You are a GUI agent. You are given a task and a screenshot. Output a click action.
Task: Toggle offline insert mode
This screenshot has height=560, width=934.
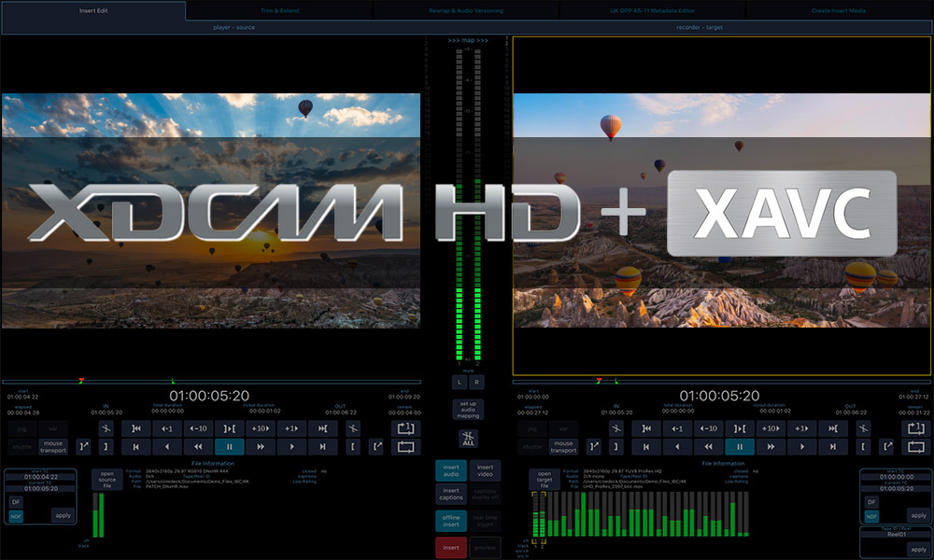pos(451,521)
